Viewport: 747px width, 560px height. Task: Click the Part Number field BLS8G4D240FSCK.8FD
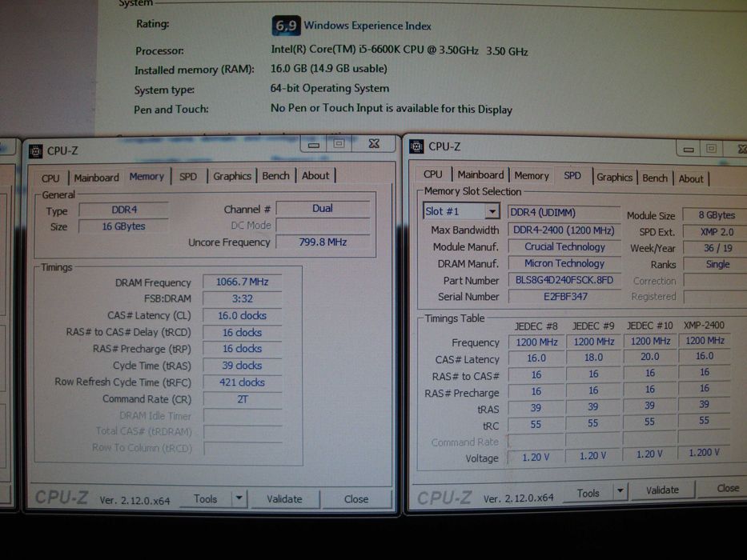564,280
